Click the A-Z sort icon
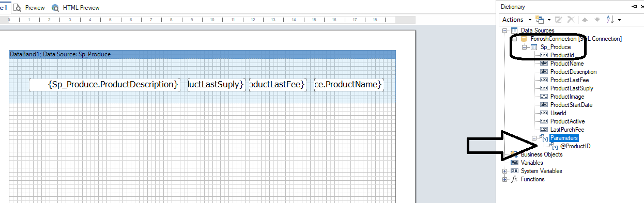Viewport: 644px width, 203px height. coord(610,20)
